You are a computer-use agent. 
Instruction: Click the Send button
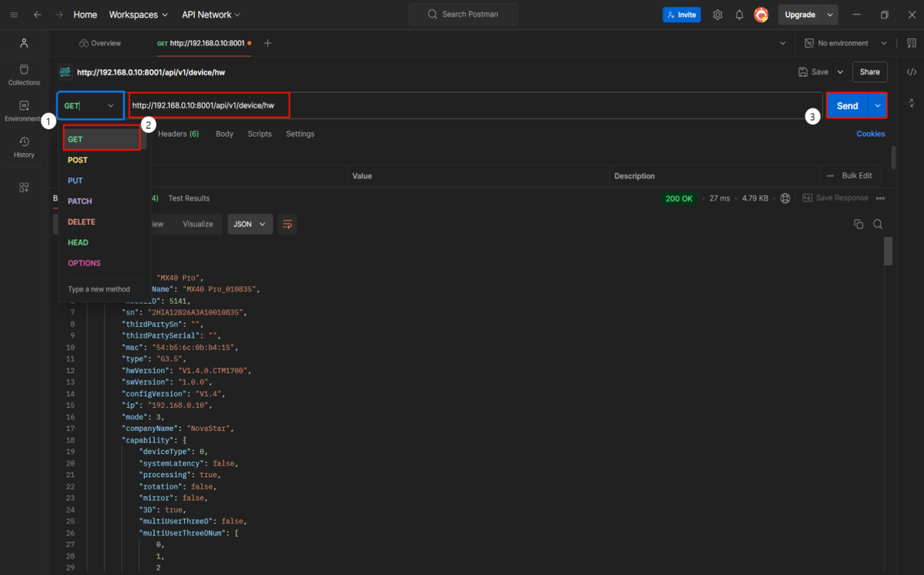(x=847, y=105)
